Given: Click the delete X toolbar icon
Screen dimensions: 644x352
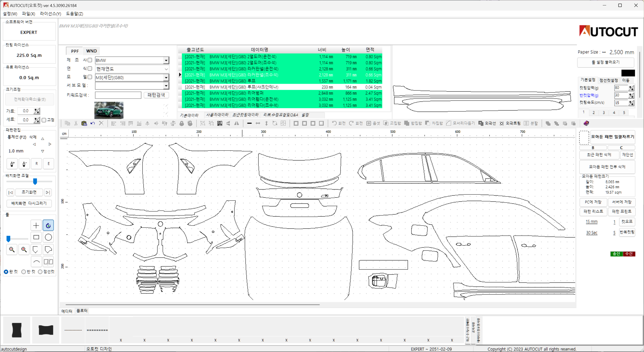Looking at the screenshot, I should click(101, 123).
